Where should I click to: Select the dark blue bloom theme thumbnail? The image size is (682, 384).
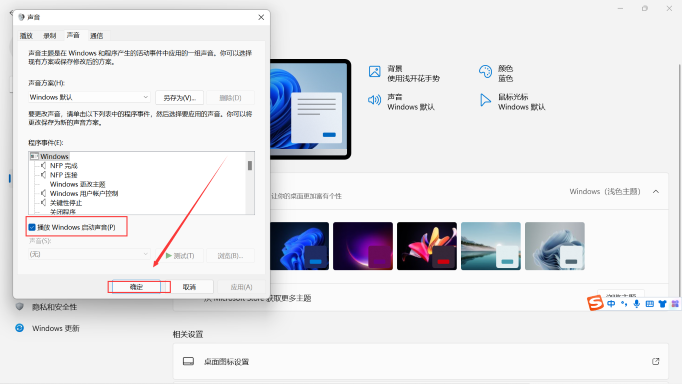pos(299,246)
